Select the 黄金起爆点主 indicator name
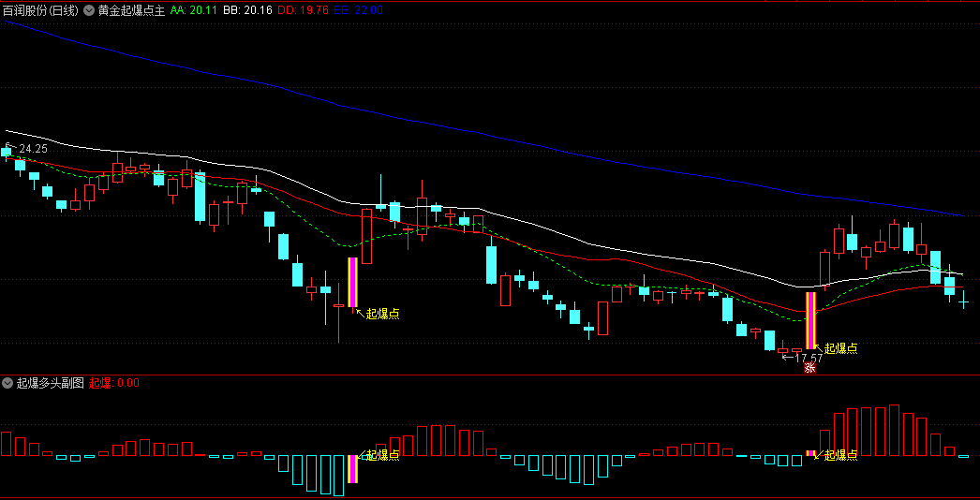 [132, 10]
